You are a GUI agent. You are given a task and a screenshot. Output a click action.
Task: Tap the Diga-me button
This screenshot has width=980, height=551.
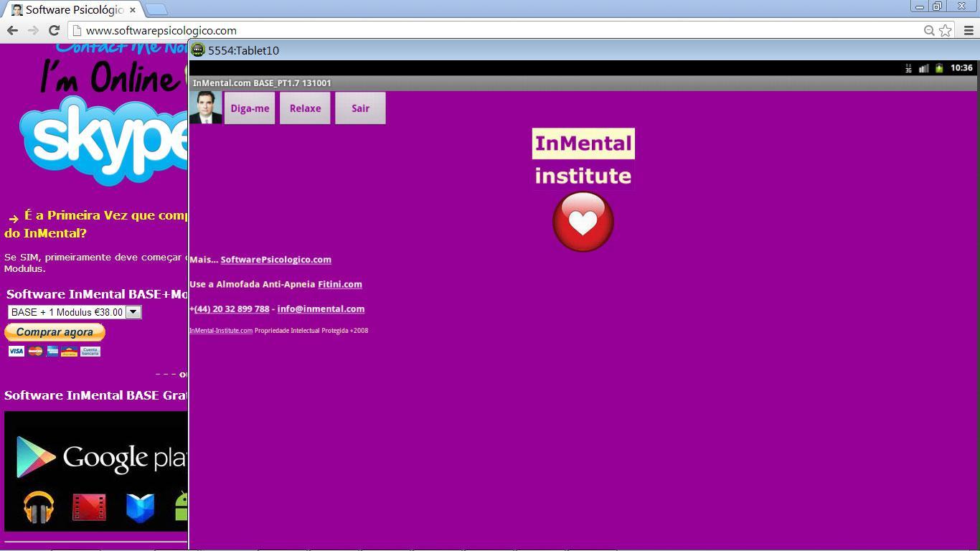click(250, 108)
